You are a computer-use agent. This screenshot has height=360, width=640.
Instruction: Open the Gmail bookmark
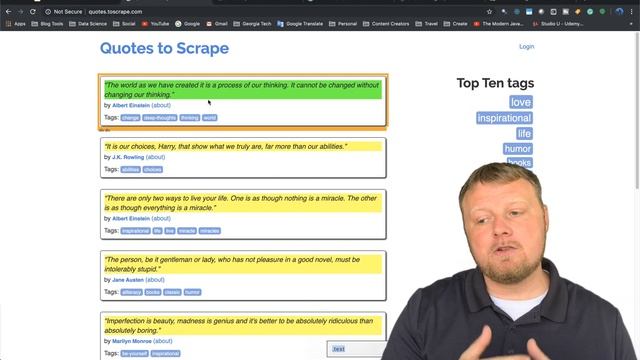[217, 24]
